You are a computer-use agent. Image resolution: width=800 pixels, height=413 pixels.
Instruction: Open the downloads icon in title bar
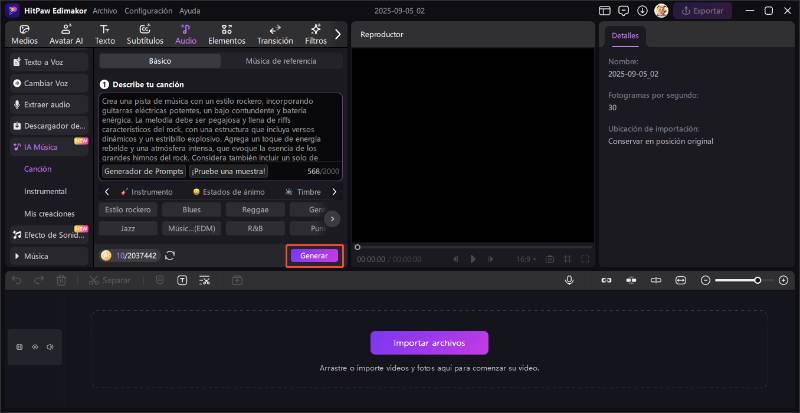point(642,11)
